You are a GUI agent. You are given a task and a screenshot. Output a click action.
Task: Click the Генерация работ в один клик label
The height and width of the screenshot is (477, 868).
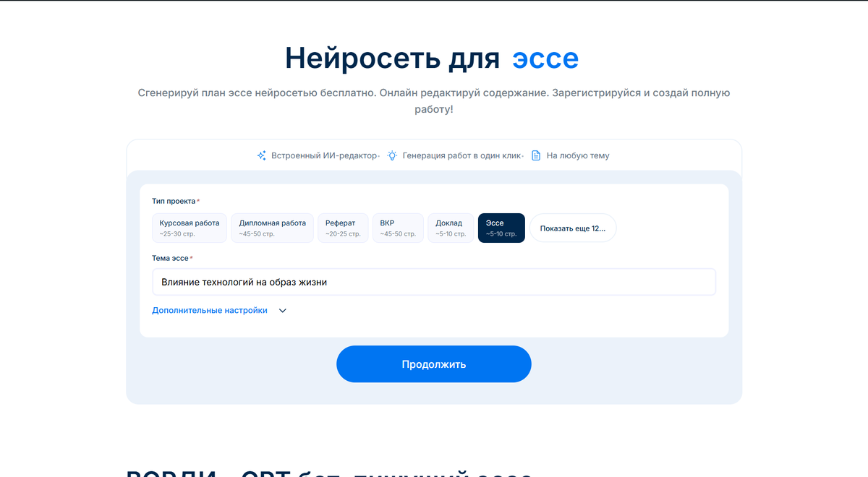(x=460, y=155)
